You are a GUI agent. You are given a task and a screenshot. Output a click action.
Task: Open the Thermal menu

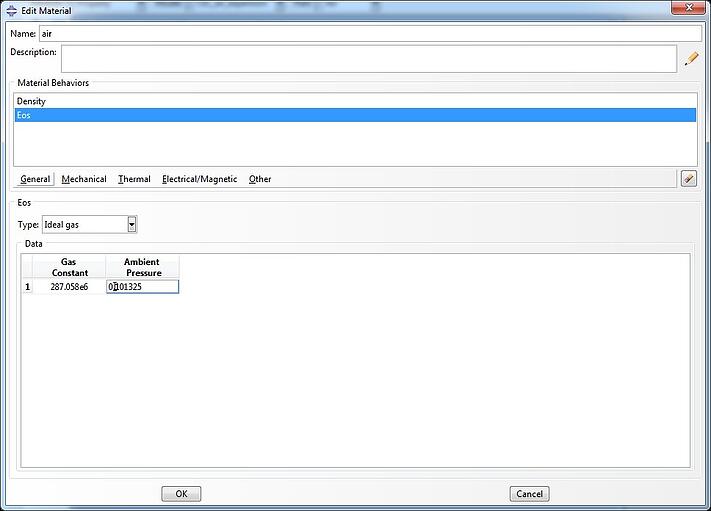[134, 179]
